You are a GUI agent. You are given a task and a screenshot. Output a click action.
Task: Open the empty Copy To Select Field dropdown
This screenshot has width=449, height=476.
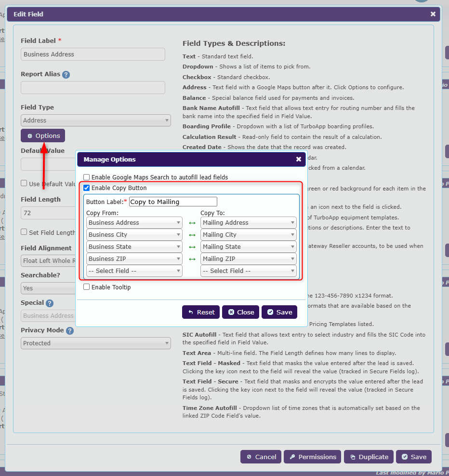pyautogui.click(x=248, y=271)
